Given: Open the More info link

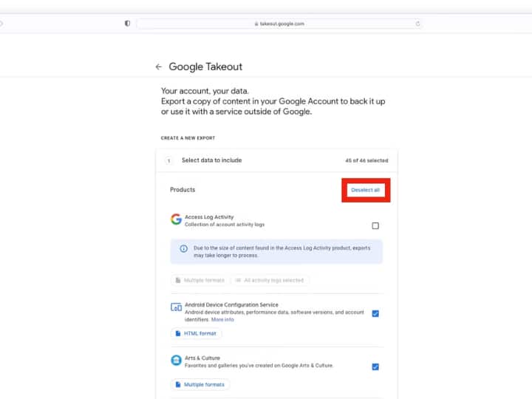Looking at the screenshot, I should pos(222,320).
